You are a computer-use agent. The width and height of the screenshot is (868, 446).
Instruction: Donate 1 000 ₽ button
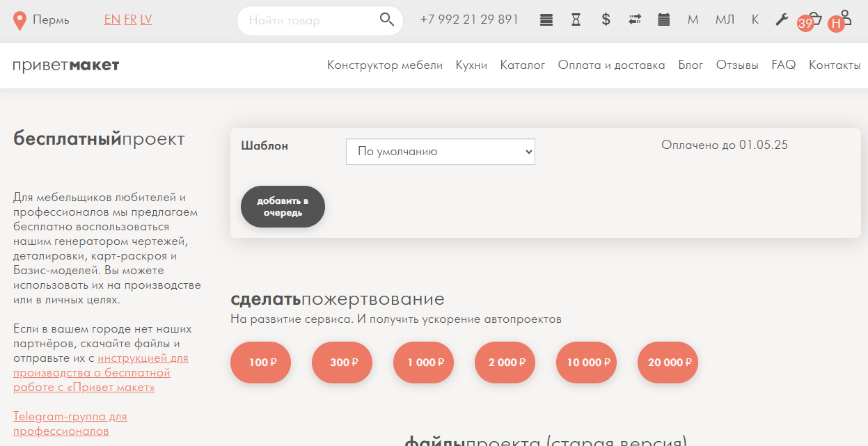click(x=423, y=363)
